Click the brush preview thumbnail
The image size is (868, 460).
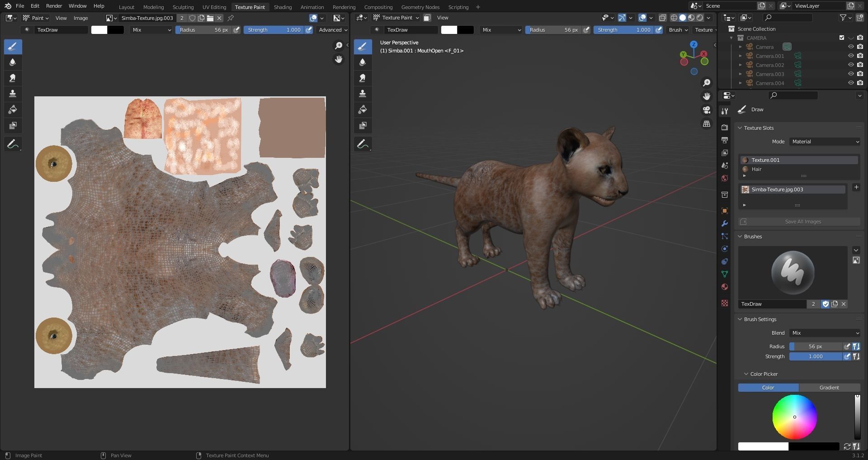(x=793, y=272)
